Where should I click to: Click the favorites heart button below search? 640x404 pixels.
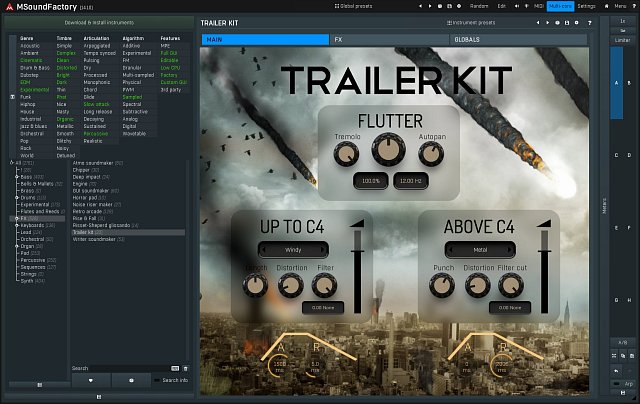click(x=89, y=381)
